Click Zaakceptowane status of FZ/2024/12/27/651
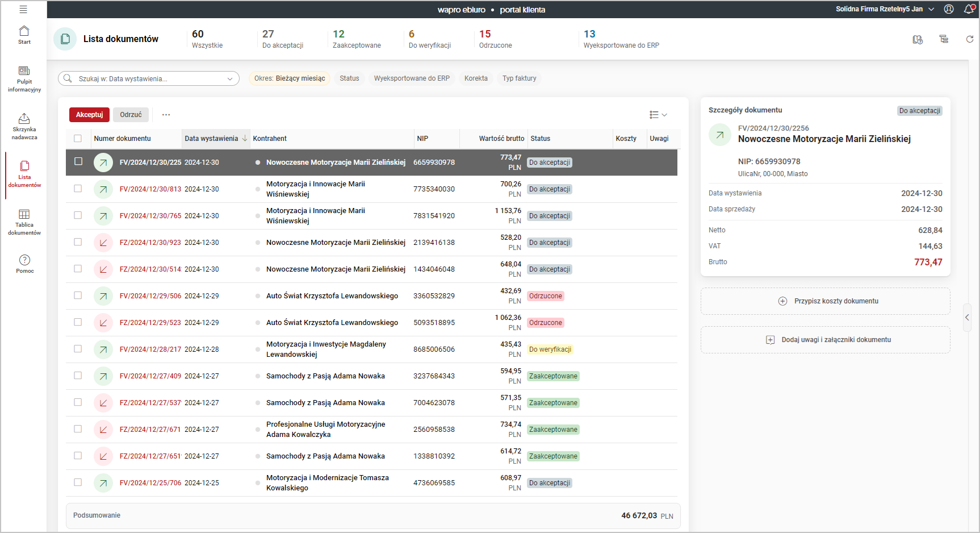980x533 pixels. [x=553, y=456]
